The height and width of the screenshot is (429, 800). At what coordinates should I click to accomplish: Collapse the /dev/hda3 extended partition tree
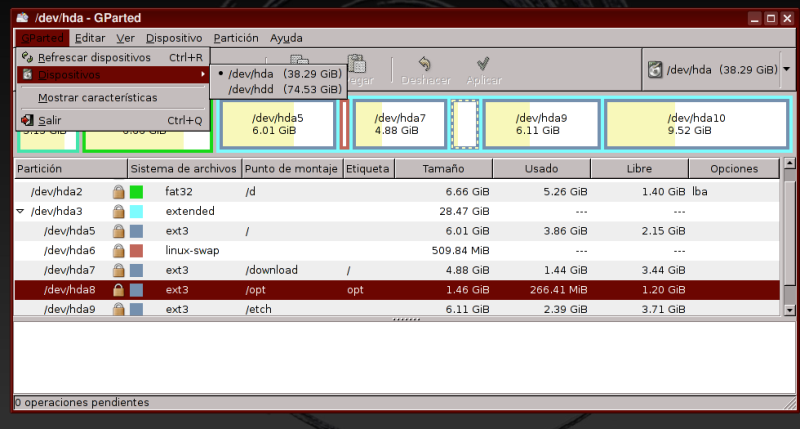pos(21,212)
